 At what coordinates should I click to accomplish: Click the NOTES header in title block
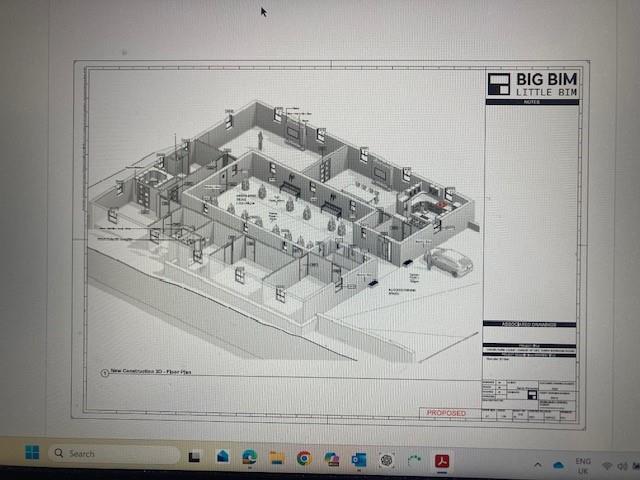click(x=532, y=102)
